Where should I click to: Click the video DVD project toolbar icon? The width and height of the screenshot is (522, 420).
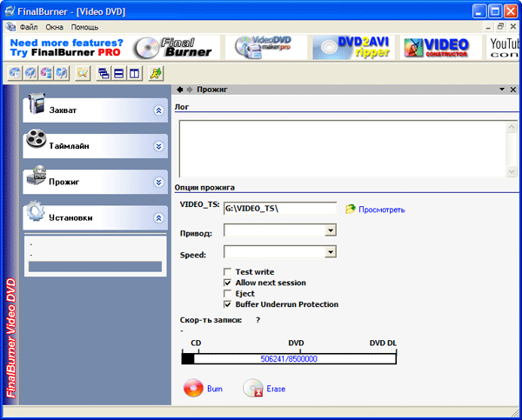46,73
